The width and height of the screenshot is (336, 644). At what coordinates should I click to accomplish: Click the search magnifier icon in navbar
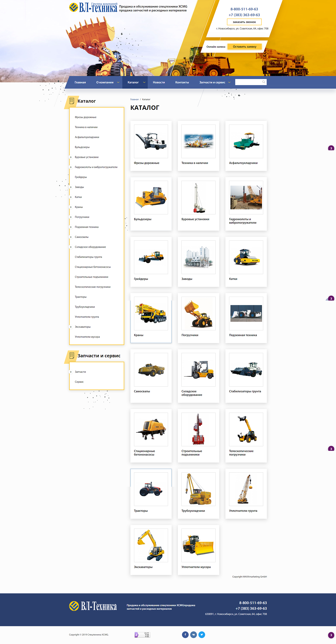tap(264, 82)
